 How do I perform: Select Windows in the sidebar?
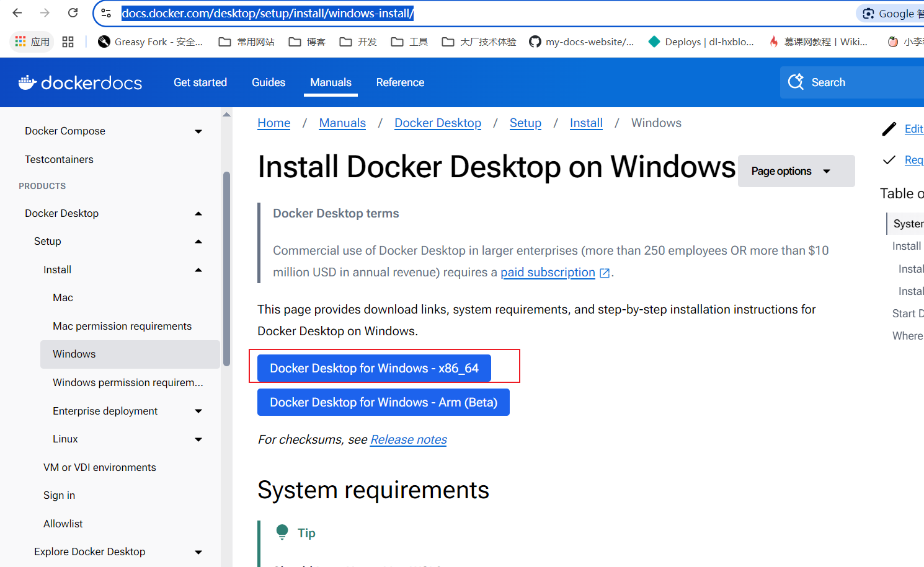tap(130, 354)
